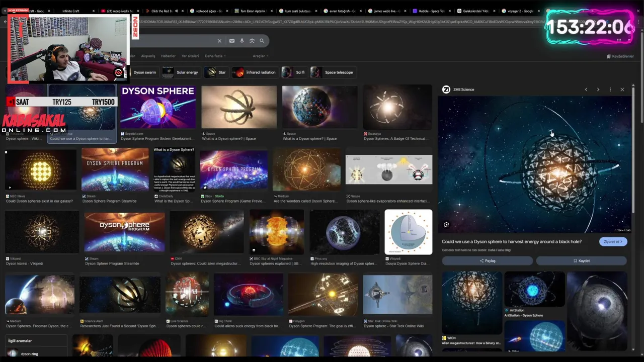Image resolution: width=644 pixels, height=362 pixels.
Task: Start voice search with the microphone icon
Action: (x=242, y=41)
